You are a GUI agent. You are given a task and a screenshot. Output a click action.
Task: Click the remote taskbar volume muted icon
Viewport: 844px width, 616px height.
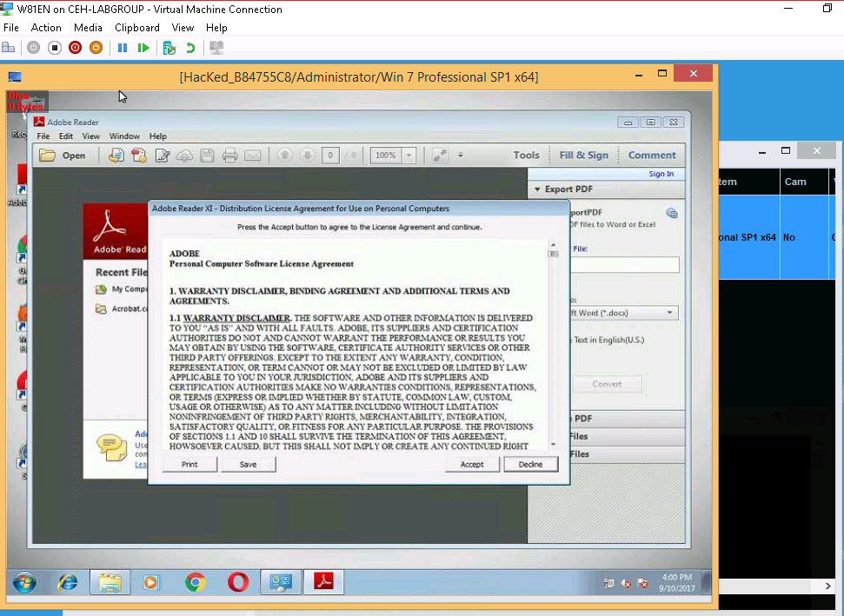626,583
